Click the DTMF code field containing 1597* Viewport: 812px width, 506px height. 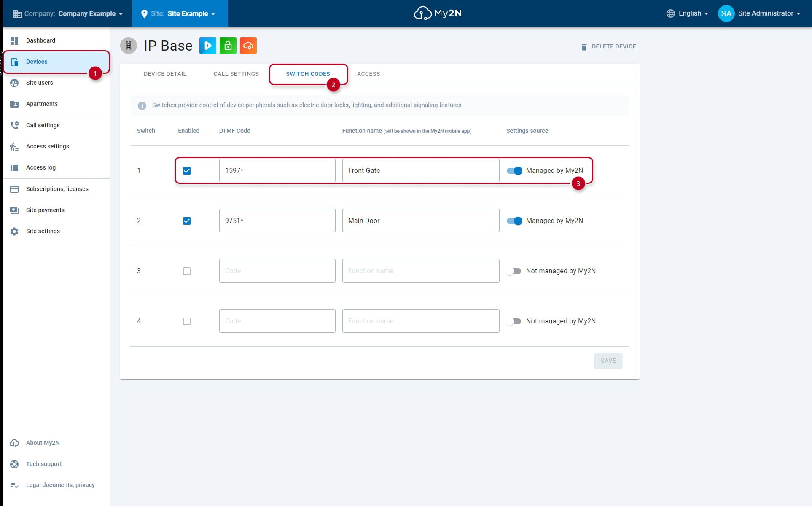tap(277, 171)
